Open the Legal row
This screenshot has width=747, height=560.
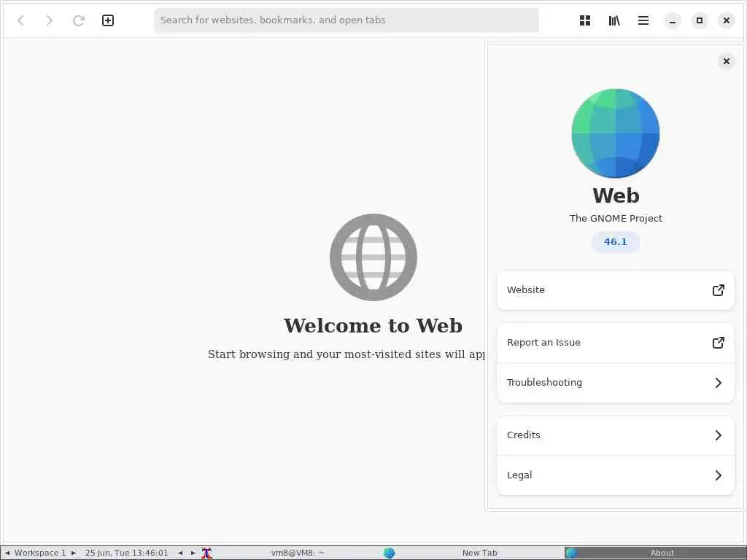click(616, 475)
